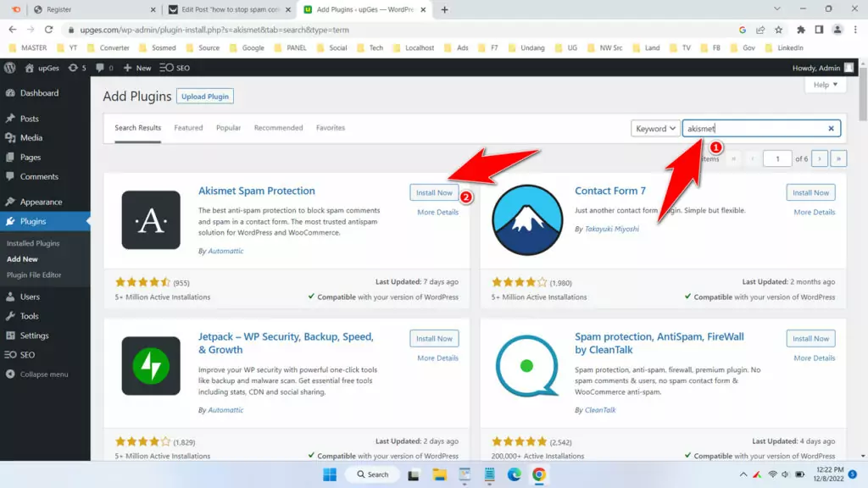Viewport: 868px width, 488px height.
Task: Click the updates icon in admin bar
Action: pos(77,68)
